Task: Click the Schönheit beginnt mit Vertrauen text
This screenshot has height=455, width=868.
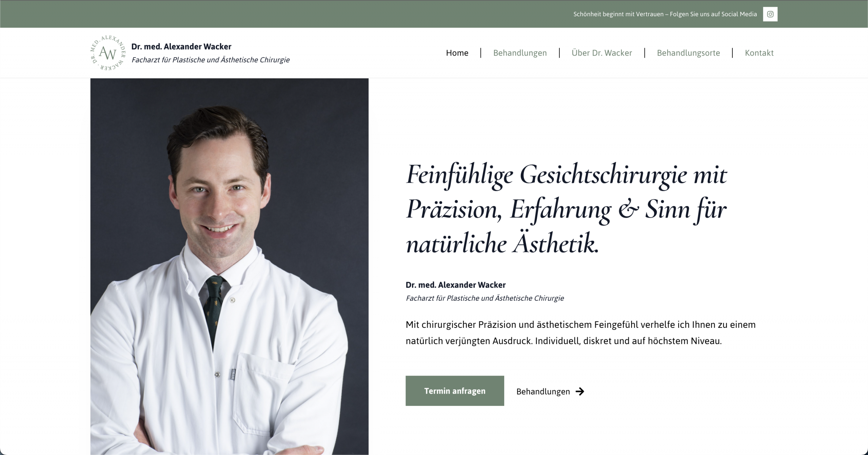Action: (665, 14)
